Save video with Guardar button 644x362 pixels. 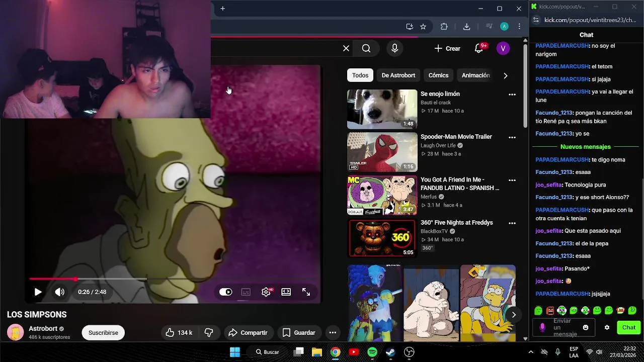(x=299, y=333)
